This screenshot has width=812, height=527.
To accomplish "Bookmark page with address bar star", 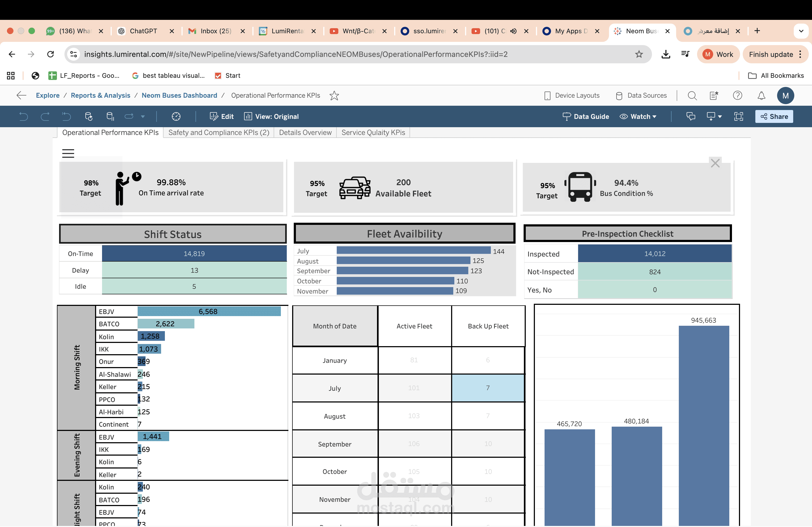I will coord(639,54).
